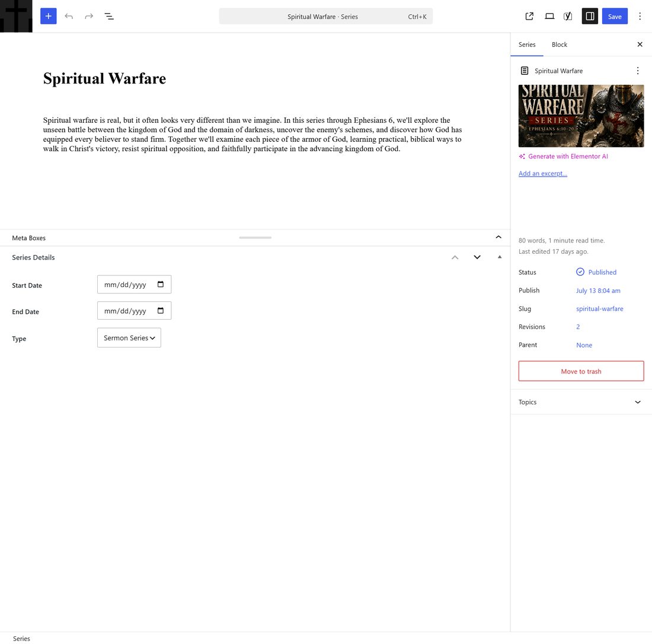Click the Start Date field
This screenshot has height=644, width=652.
(x=134, y=285)
